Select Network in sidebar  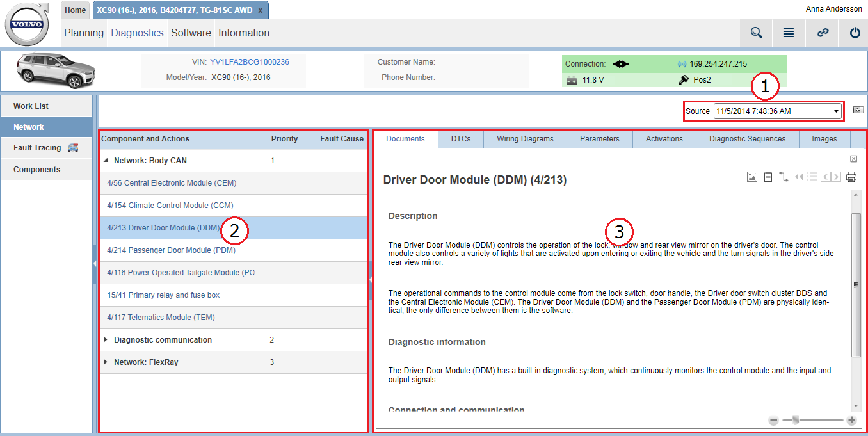pyautogui.click(x=47, y=127)
